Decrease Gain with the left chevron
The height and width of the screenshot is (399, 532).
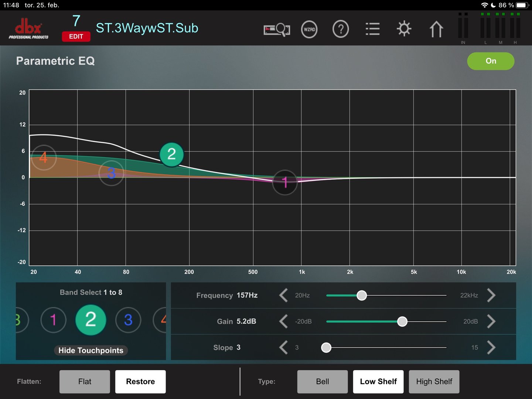283,321
